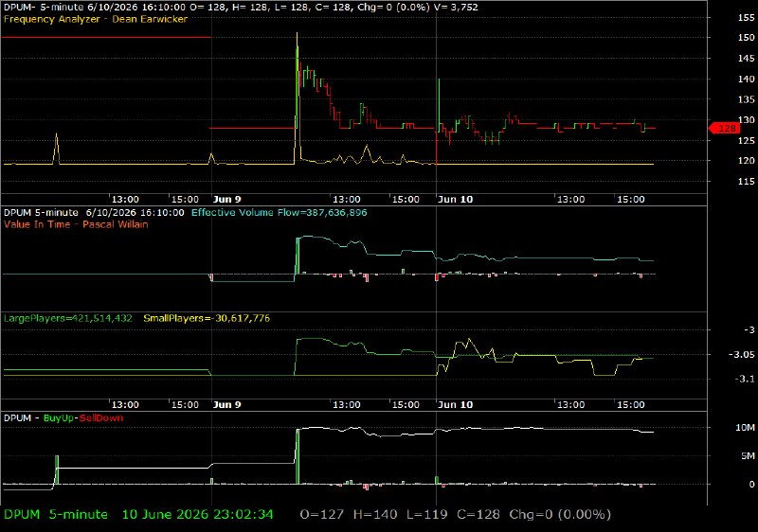This screenshot has width=758, height=532.
Task: Click 'V= 3,752' in the top header line
Action: (457, 8)
